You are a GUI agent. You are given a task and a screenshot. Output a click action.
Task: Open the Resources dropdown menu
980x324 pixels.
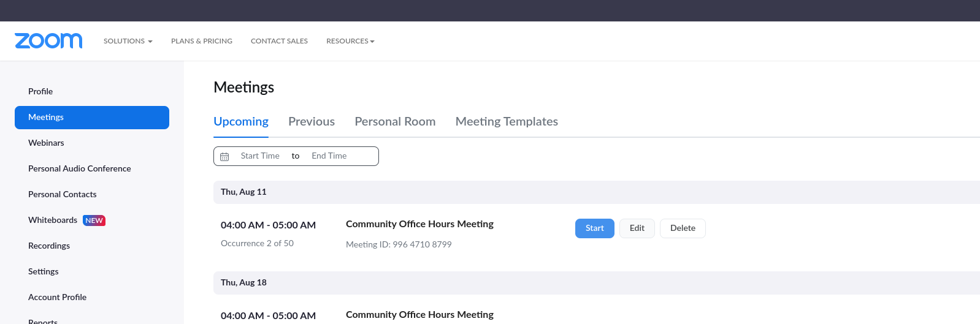350,41
